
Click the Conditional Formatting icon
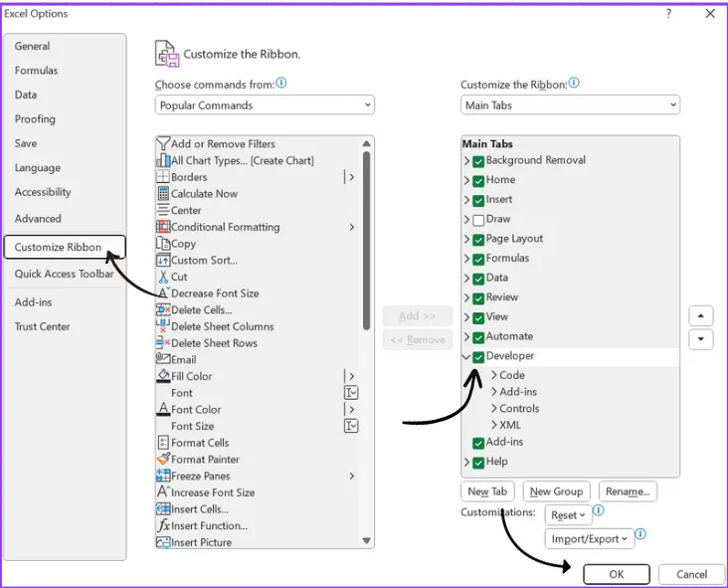click(x=163, y=227)
